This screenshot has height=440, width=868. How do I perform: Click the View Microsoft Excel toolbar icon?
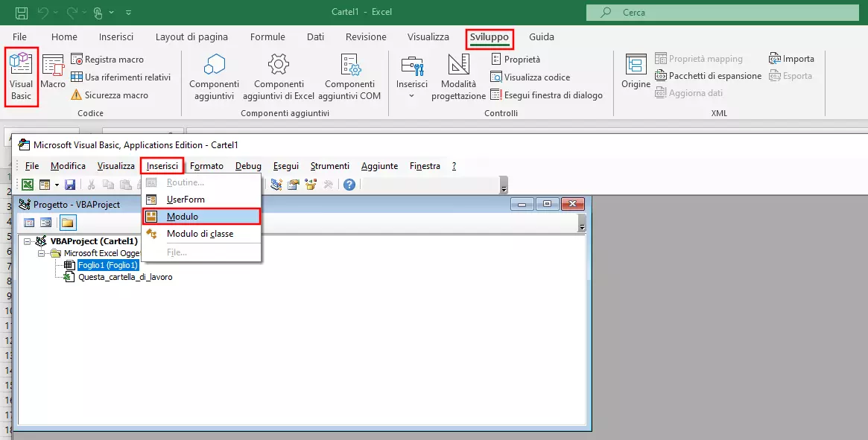(x=25, y=184)
